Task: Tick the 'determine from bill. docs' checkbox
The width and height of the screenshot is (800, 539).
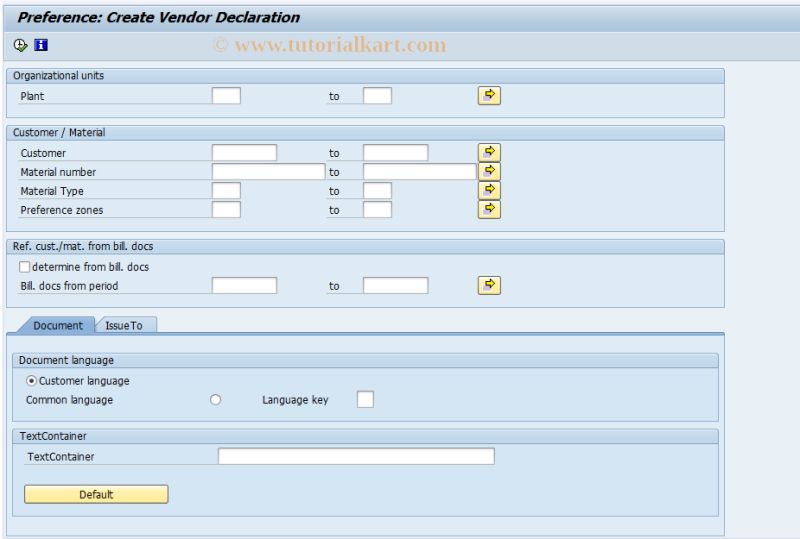Action: [24, 267]
